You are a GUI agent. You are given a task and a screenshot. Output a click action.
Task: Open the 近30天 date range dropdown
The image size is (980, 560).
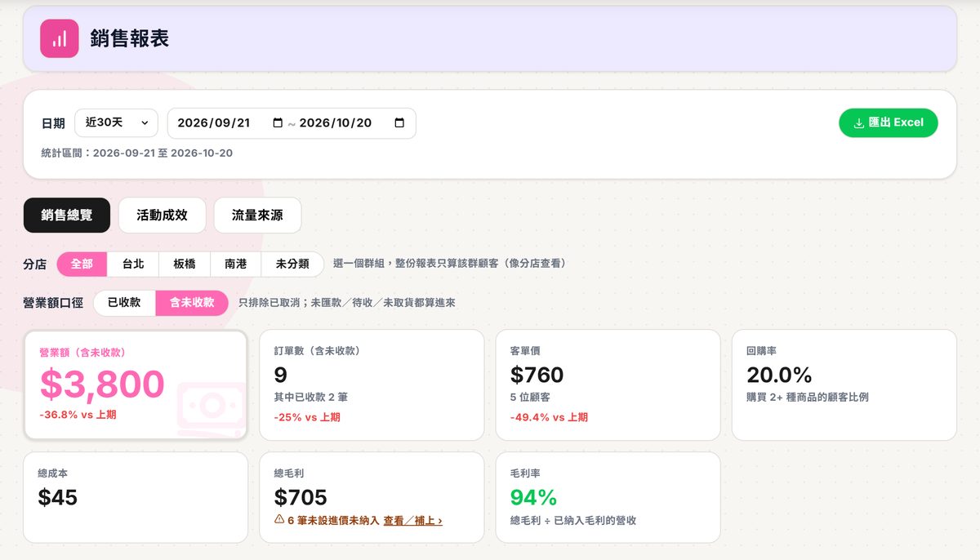[x=117, y=122]
